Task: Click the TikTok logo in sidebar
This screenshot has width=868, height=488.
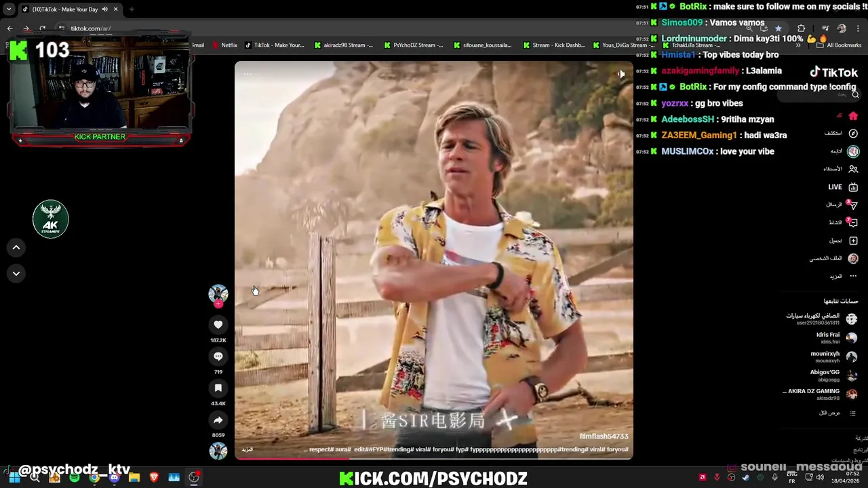Action: point(834,73)
